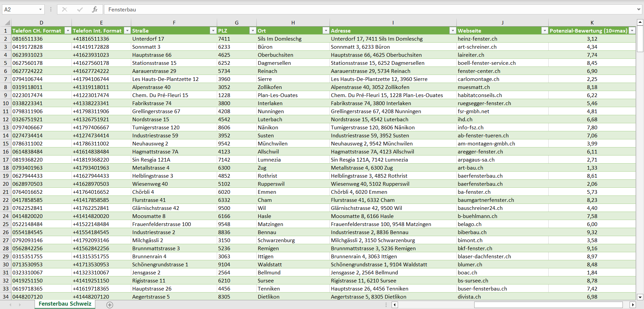The height and width of the screenshot is (309, 644).
Task: Click street cell Les Hauts-De-Plantzette 12
Action: click(174, 79)
